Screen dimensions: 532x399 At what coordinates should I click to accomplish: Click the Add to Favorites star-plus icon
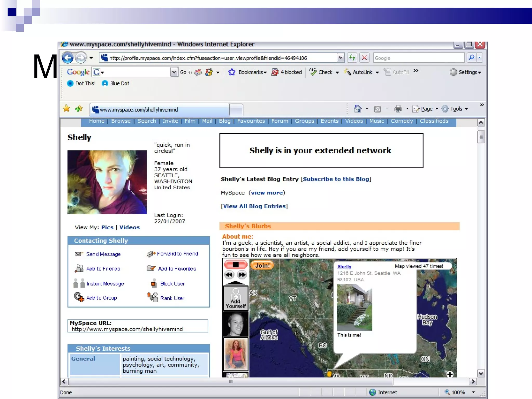[x=79, y=109]
